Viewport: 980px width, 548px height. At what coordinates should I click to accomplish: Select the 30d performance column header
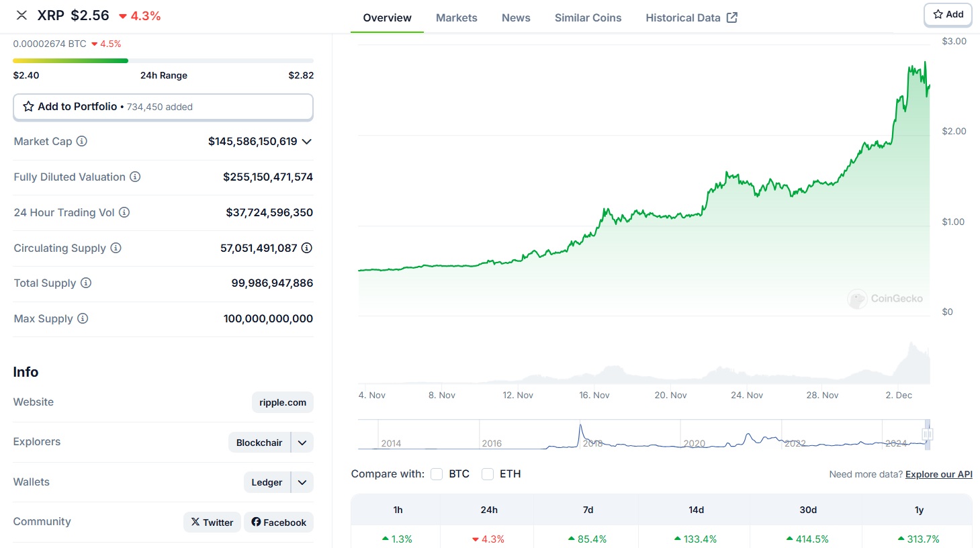[x=808, y=510]
